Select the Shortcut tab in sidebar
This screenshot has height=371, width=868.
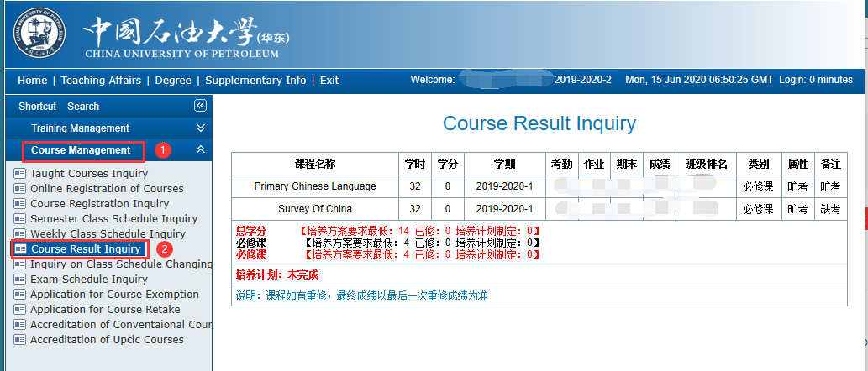click(x=37, y=107)
